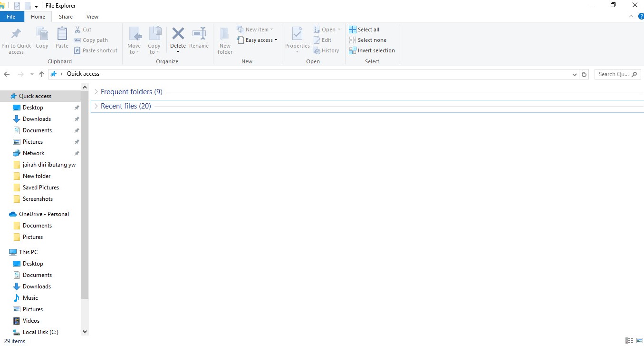The image size is (644, 346).
Task: Click Select none in ribbon
Action: tap(367, 40)
